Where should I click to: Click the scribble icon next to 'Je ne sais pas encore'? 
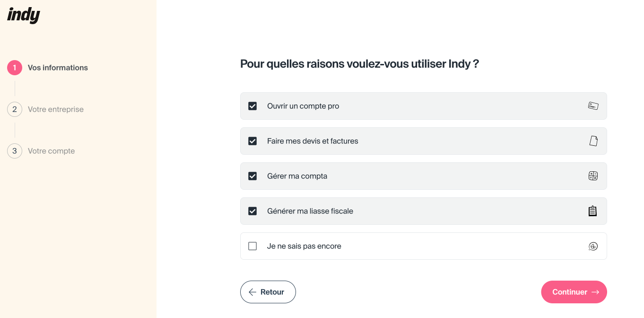coord(593,246)
